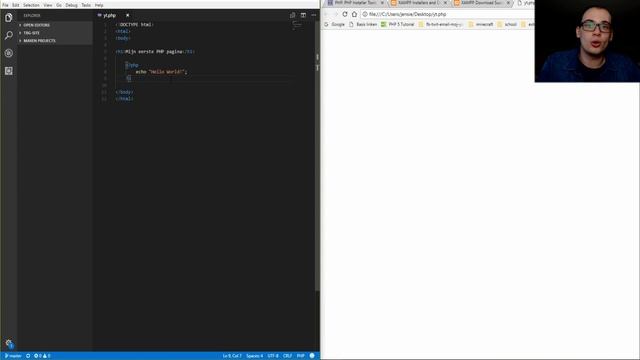Viewport: 640px width, 360px height.
Task: Open the Go menu
Action: point(59,5)
